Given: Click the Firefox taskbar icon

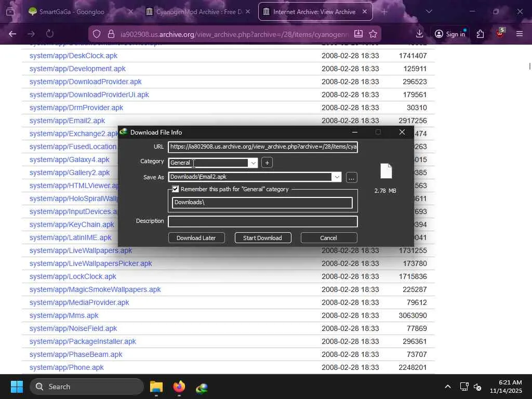Looking at the screenshot, I should tap(179, 387).
